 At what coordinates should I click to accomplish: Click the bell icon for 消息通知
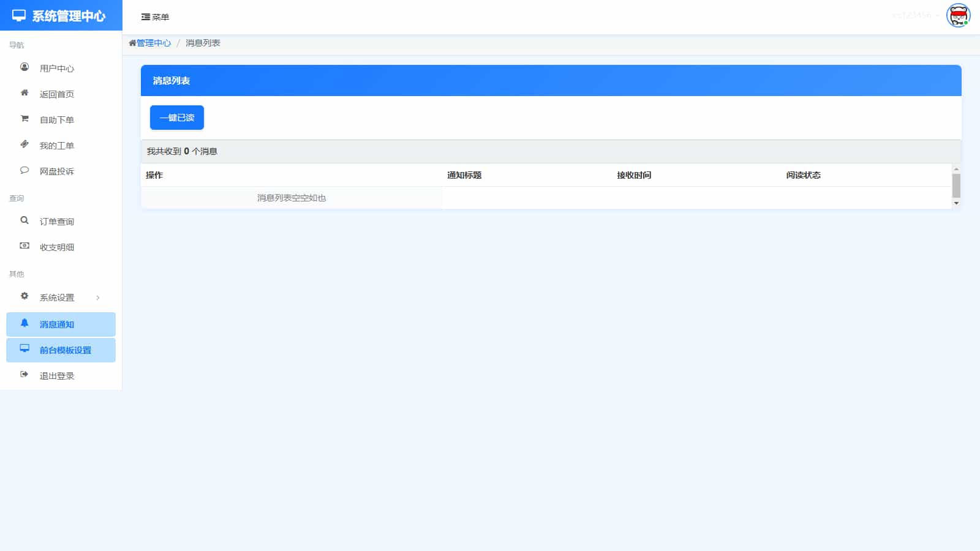[x=24, y=323]
